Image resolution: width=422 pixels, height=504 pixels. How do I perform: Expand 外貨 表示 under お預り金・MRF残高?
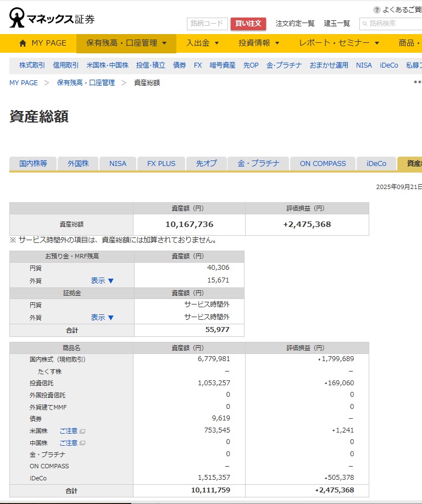tap(102, 280)
